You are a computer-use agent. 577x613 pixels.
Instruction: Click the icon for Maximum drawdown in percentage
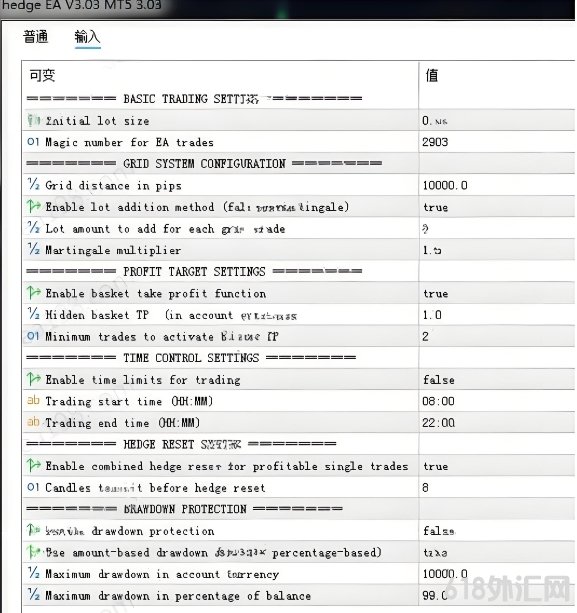34,595
